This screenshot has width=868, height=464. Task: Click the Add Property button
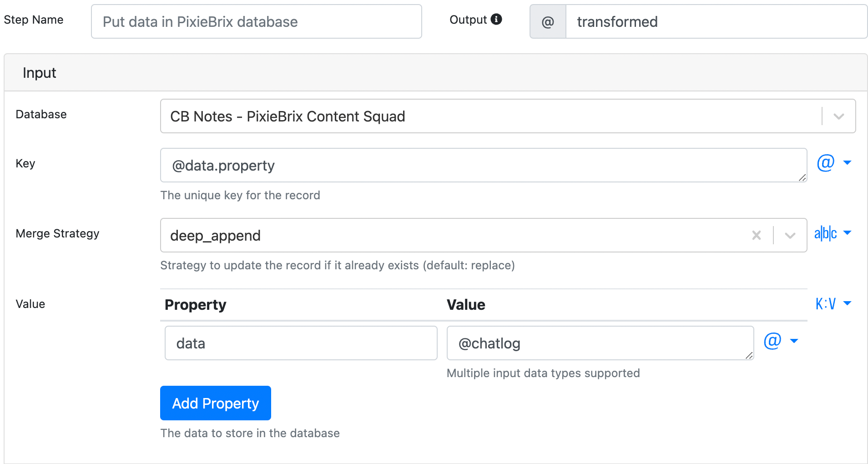coord(216,403)
